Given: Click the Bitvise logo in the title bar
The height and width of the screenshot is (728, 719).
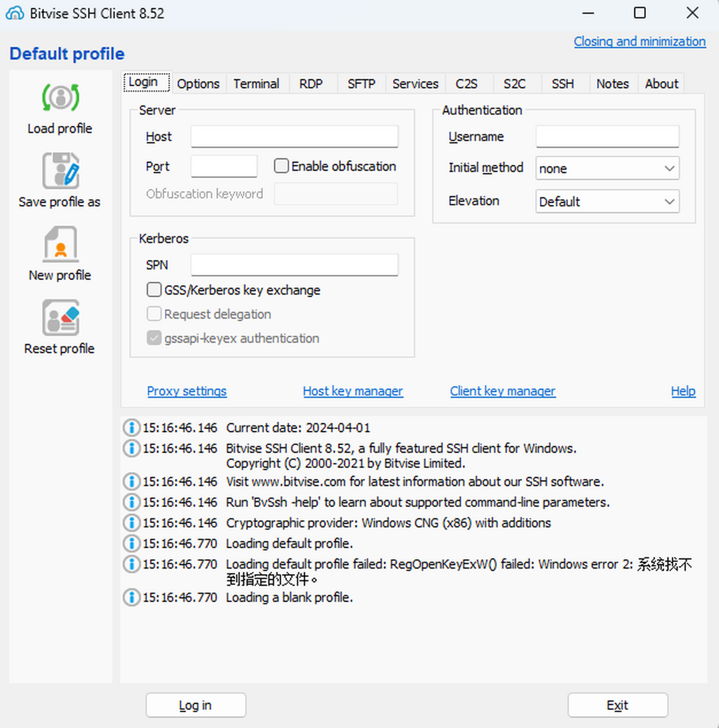Looking at the screenshot, I should coord(15,13).
